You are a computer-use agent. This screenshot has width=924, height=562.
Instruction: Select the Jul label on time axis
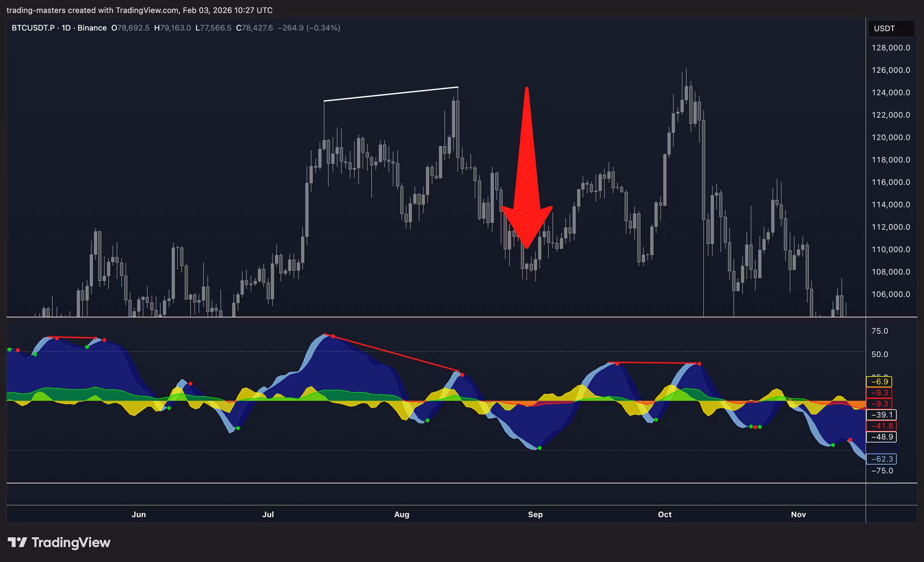(x=268, y=515)
